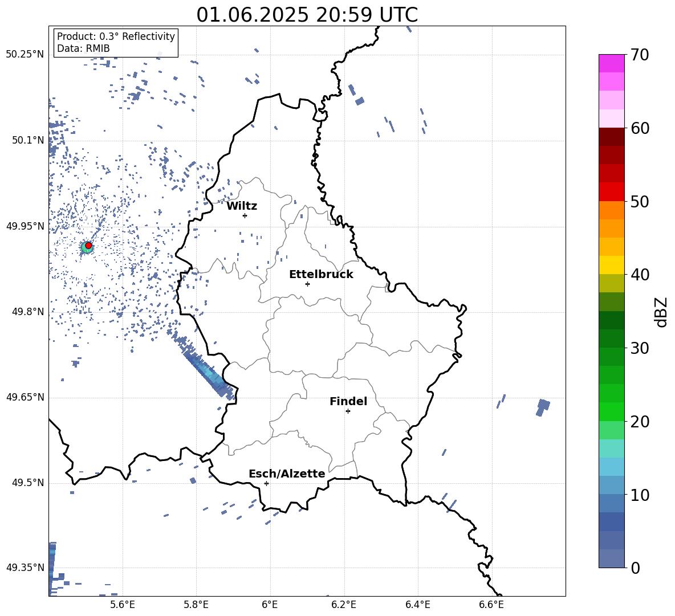Click the Wiltz station cross marker
This screenshot has height=616, width=675.
click(x=245, y=215)
